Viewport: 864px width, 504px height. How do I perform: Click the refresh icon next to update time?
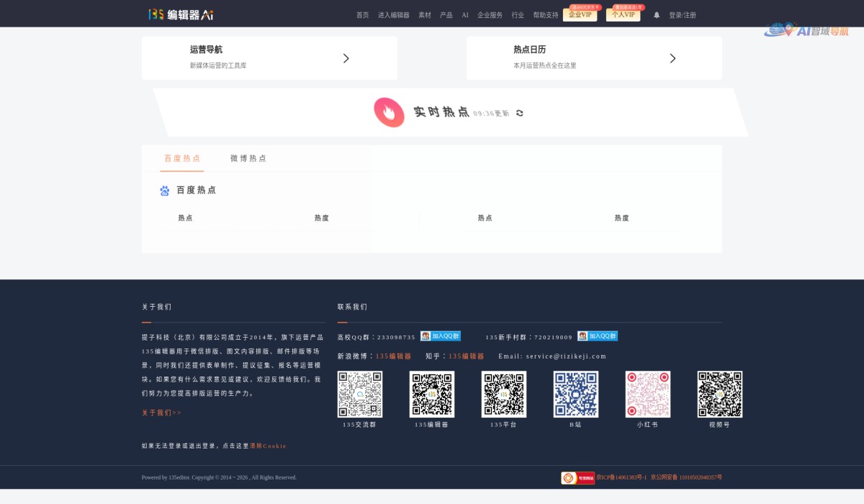[x=519, y=112]
